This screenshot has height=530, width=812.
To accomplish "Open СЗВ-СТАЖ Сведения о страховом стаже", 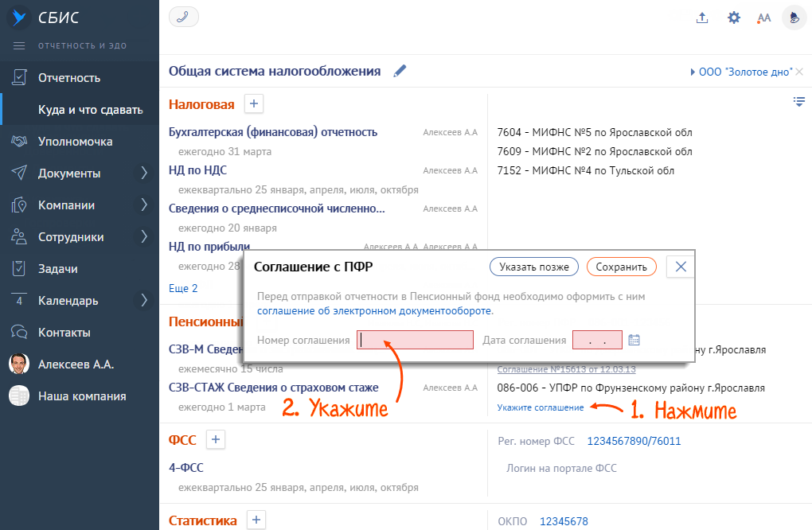I will pos(273,388).
